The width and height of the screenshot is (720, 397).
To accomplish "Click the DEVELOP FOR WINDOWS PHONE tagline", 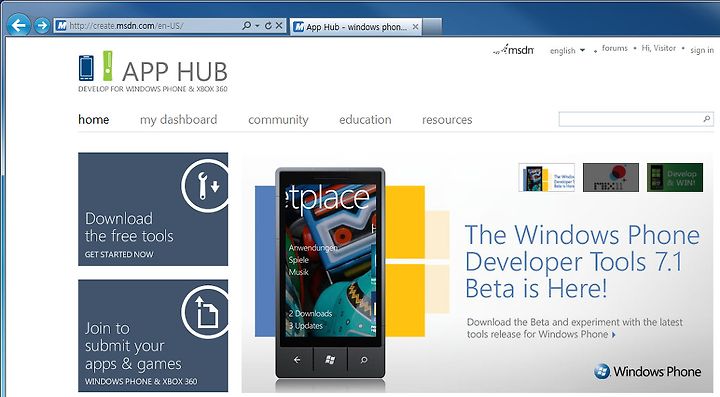I will point(152,89).
